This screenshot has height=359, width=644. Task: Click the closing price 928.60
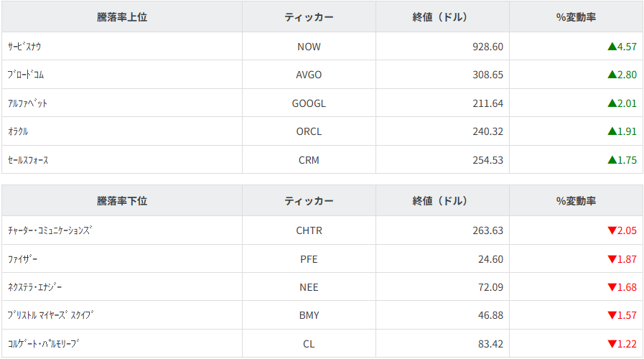click(487, 47)
